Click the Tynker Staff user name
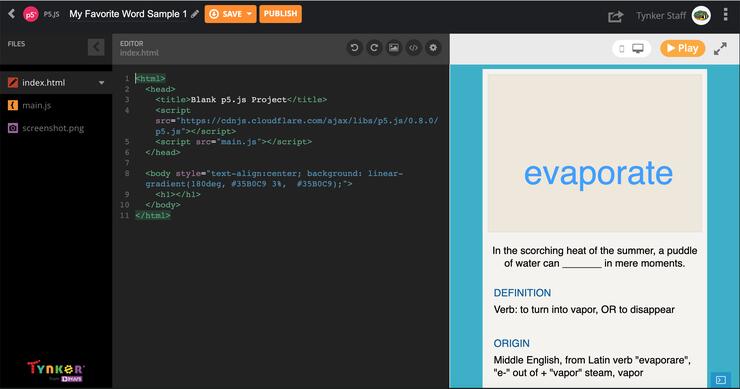This screenshot has width=740, height=389. pos(661,16)
